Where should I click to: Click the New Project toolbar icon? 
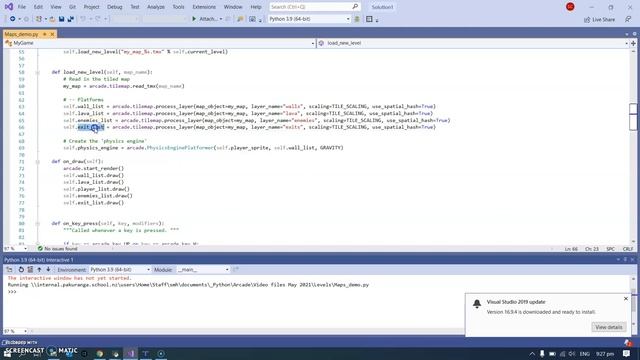click(39, 19)
